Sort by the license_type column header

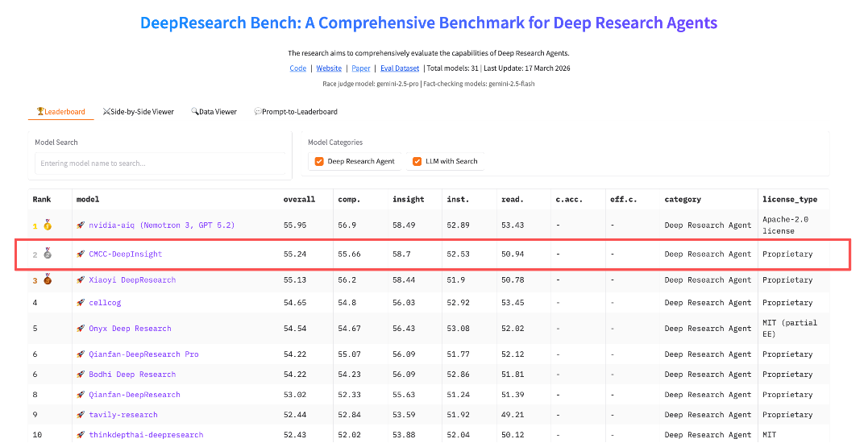coord(789,199)
